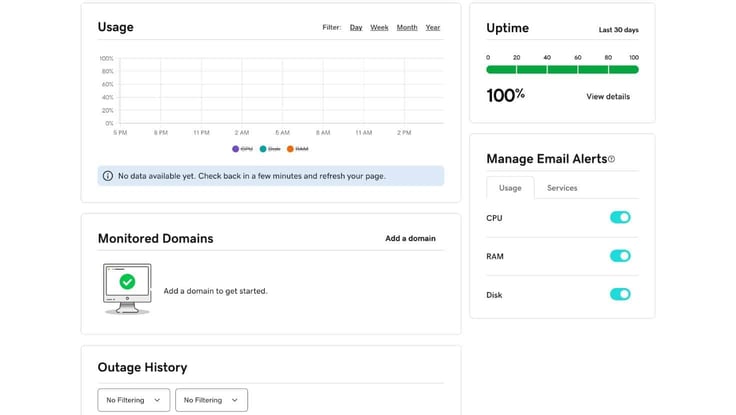
Task: Filter usage chart by Week
Action: tap(379, 28)
